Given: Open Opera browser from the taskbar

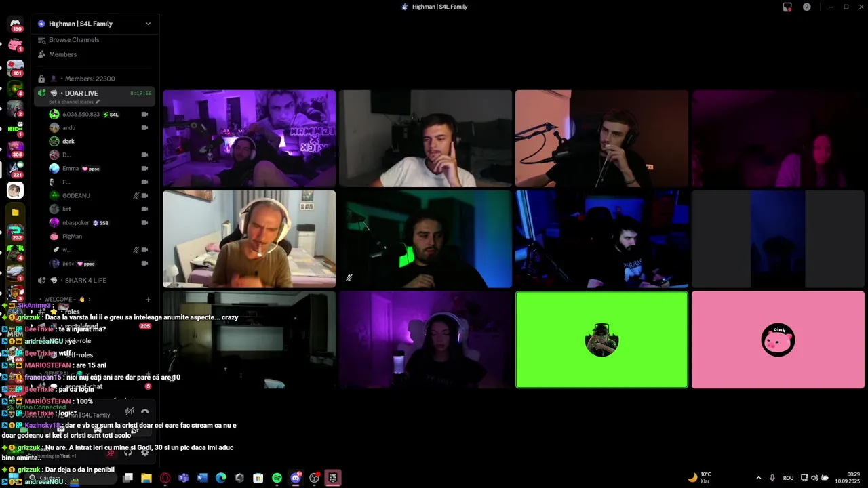Looking at the screenshot, I should pos(165,478).
